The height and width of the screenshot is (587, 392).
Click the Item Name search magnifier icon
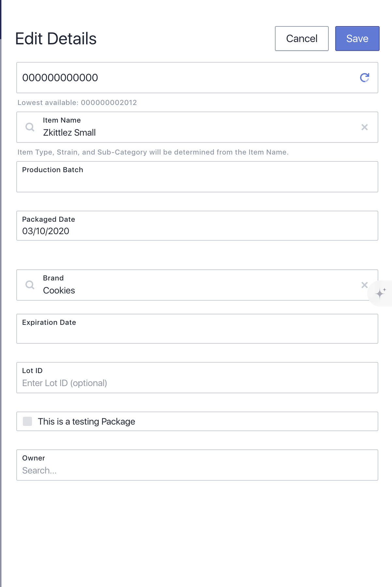click(30, 127)
